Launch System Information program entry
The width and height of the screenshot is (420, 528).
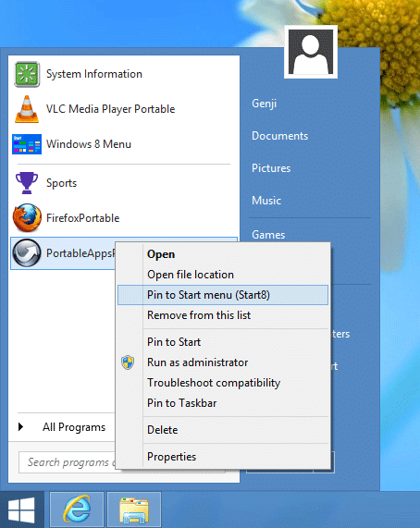124,74
